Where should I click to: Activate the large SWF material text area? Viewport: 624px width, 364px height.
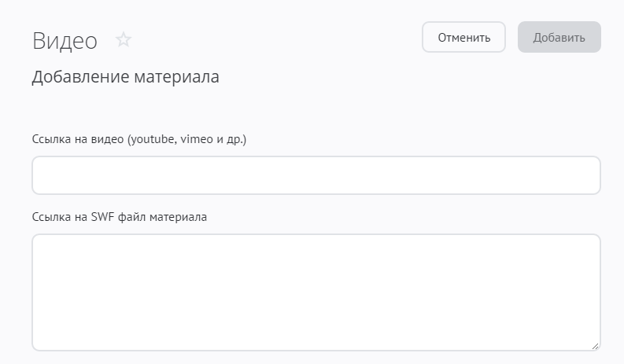[316, 292]
